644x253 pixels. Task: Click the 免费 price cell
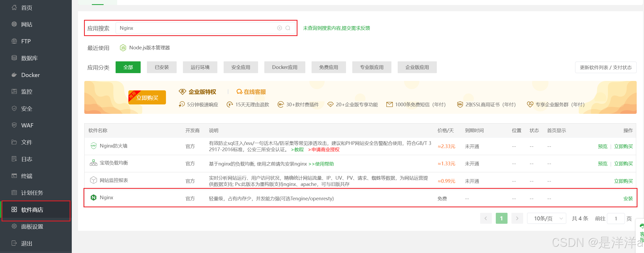point(442,198)
